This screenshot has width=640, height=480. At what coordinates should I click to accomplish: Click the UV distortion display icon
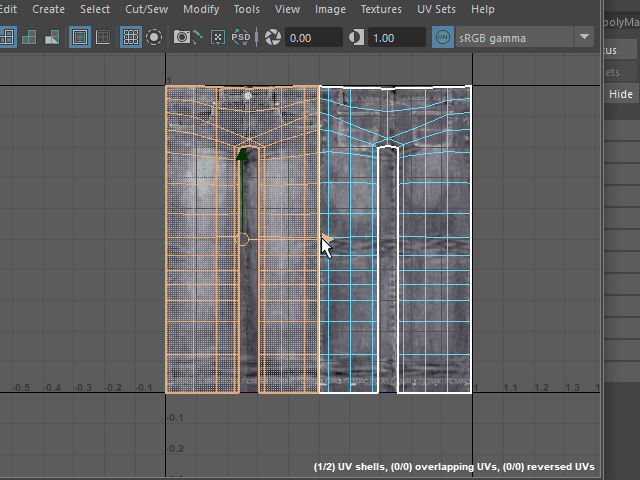point(50,38)
